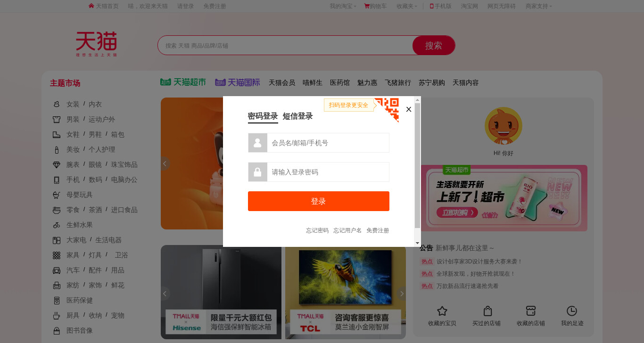Click the store icon for 收藏的店铺
This screenshot has width=644, height=343.
click(x=531, y=311)
